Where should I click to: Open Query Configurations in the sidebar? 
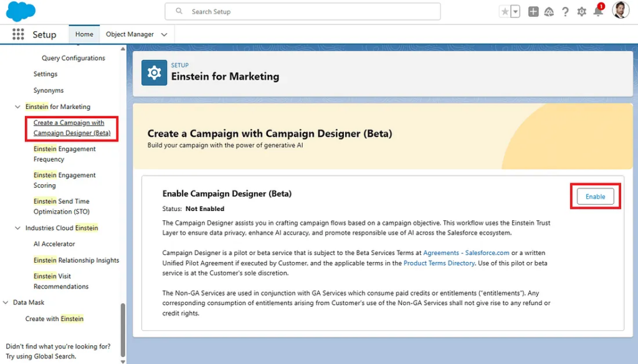[x=74, y=58]
